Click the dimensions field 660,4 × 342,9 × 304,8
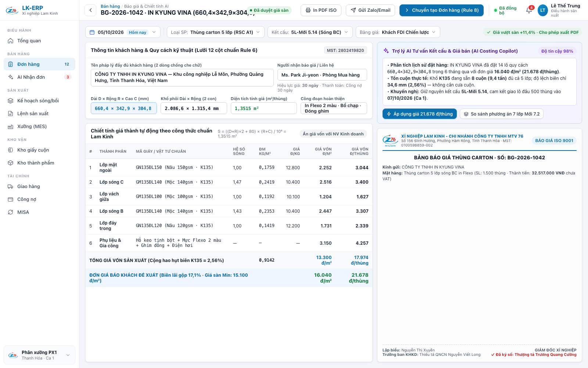 tap(124, 108)
